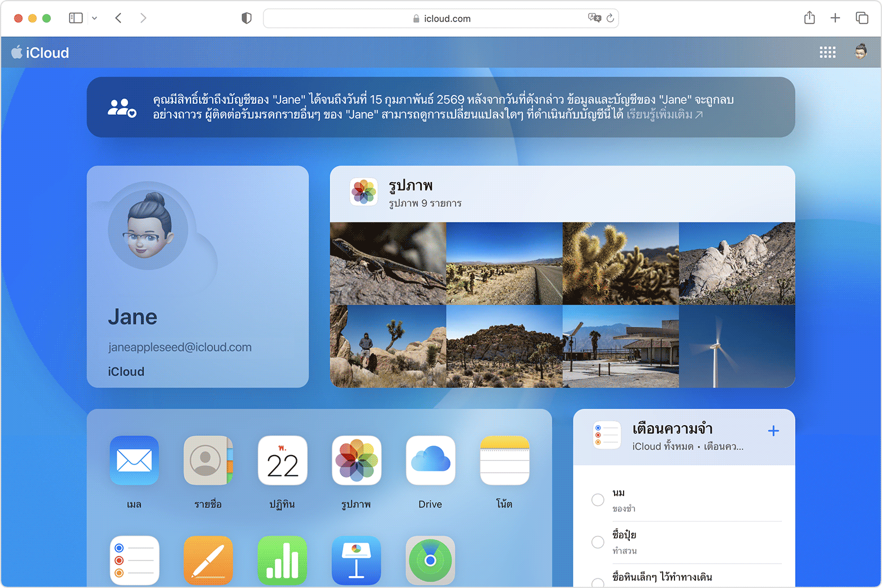Open the Numbers app icon
This screenshot has height=588, width=882.
pyautogui.click(x=282, y=560)
